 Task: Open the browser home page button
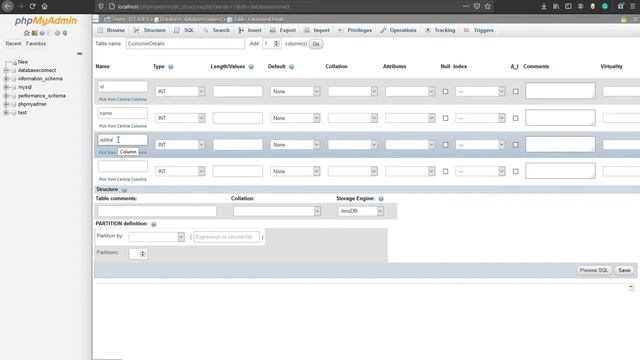[44, 6]
